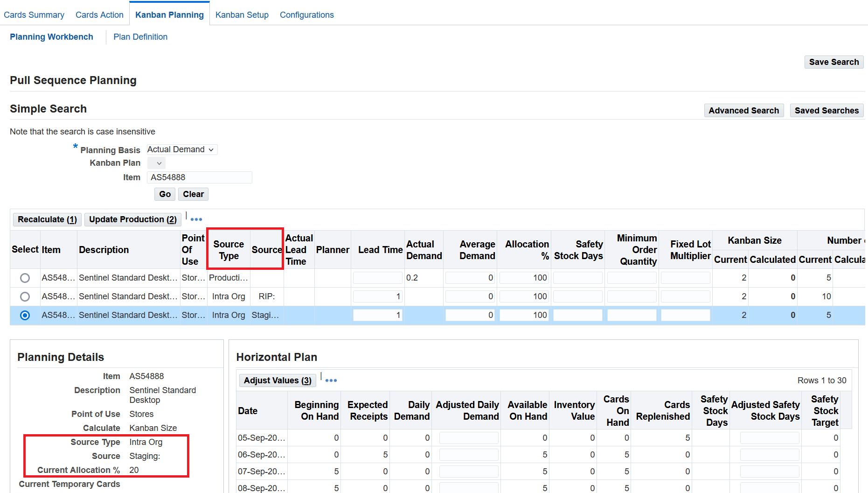Screen dimensions: 868x493
Task: Click Average Demand field in Staging row
Action: pos(470,315)
